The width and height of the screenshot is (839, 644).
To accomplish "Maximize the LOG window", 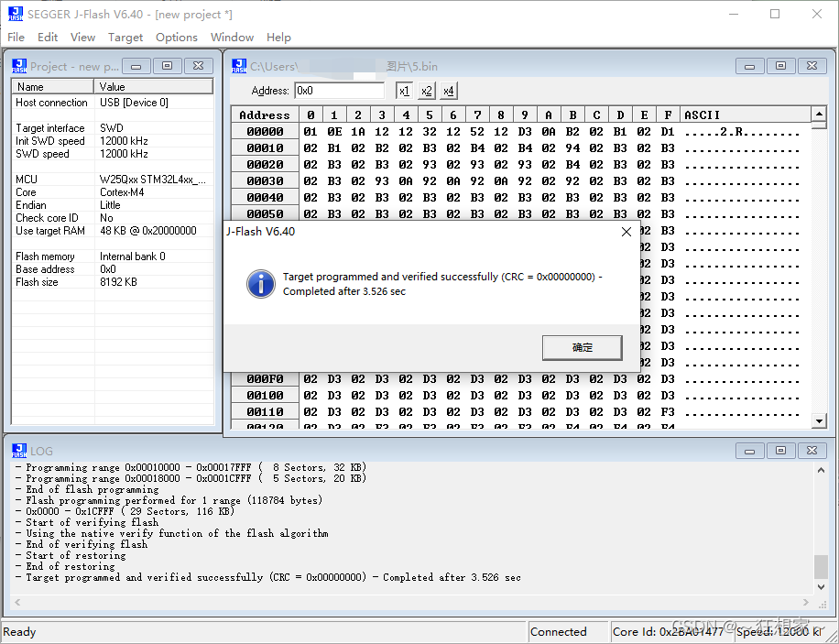I will pyautogui.click(x=780, y=451).
